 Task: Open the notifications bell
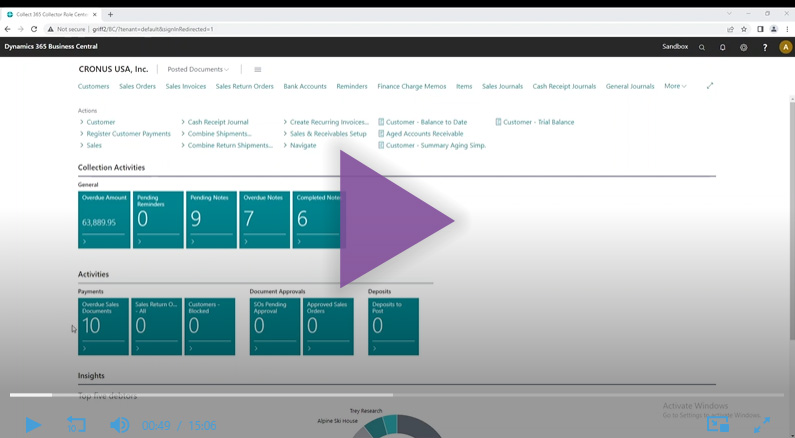point(722,47)
